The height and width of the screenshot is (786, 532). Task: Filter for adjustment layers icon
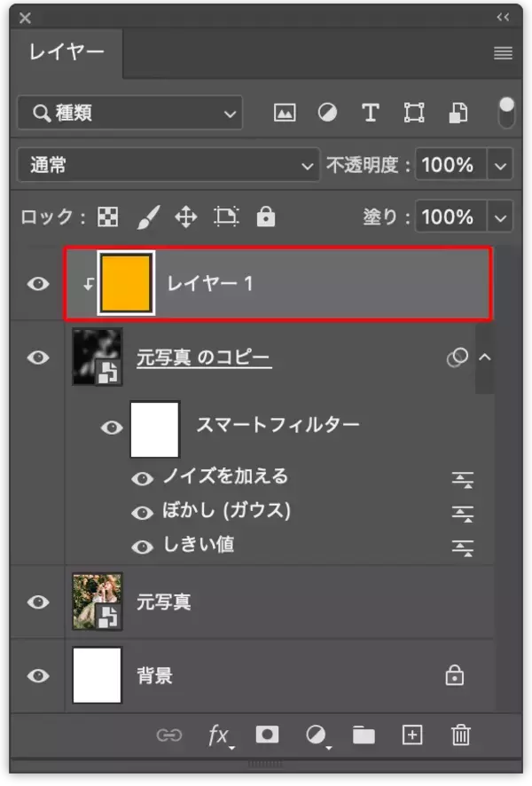327,113
